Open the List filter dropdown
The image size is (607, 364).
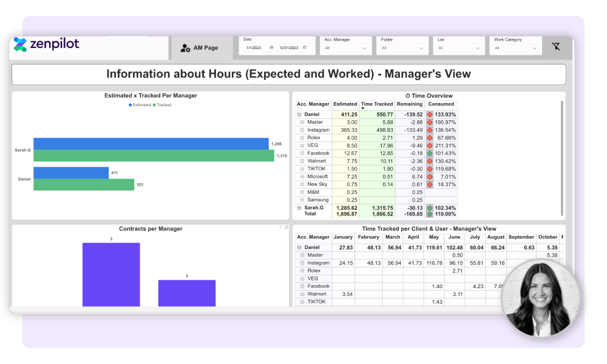(x=459, y=48)
